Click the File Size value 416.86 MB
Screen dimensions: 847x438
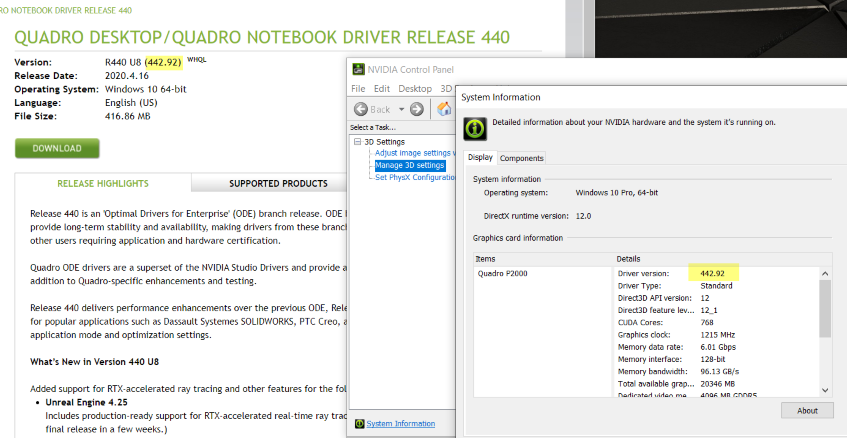(x=128, y=116)
